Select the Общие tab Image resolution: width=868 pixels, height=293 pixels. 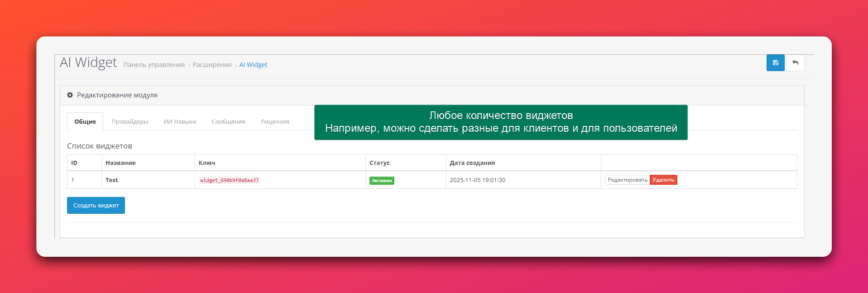click(85, 121)
